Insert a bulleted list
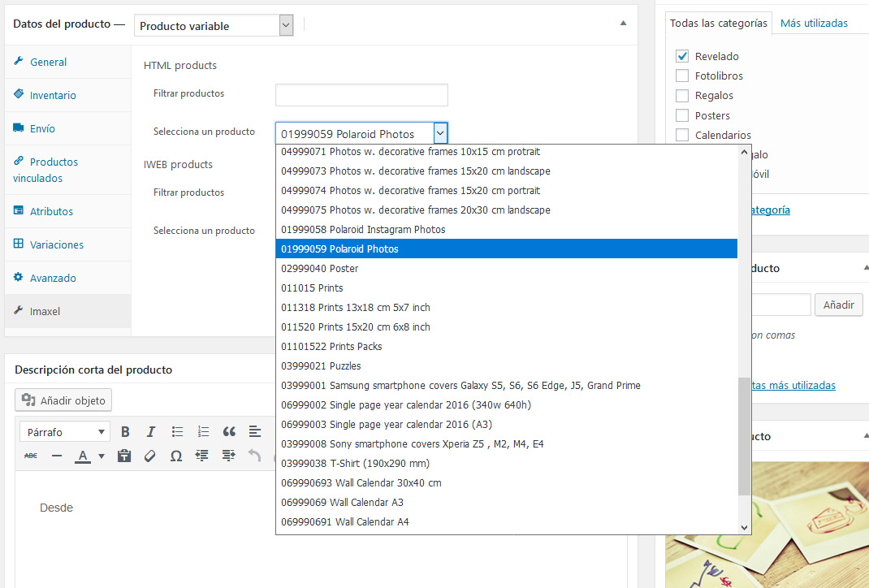The width and height of the screenshot is (869, 588). point(177,431)
